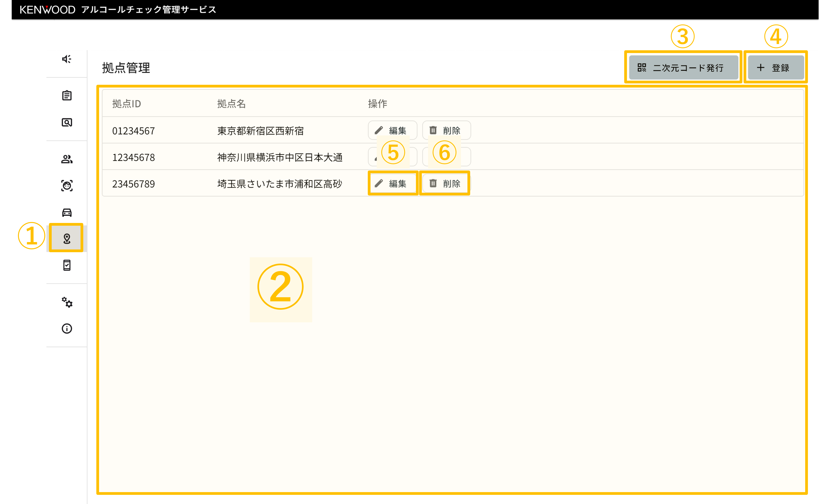Open the image search icon in sidebar
This screenshot has width=820, height=504.
tap(67, 122)
